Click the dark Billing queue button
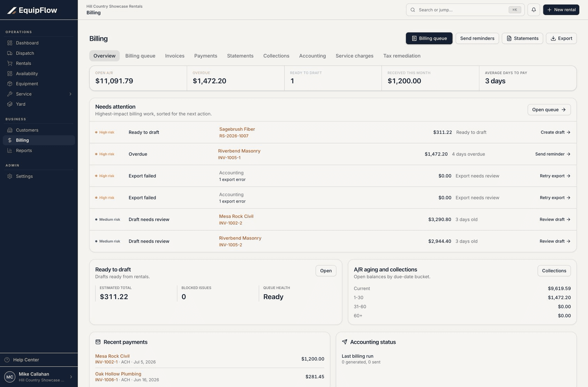 pos(429,38)
